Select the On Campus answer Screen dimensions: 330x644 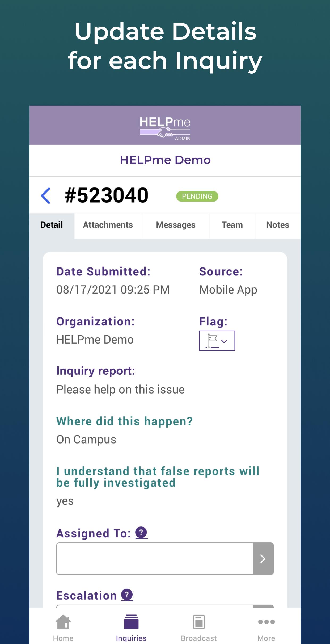point(86,440)
